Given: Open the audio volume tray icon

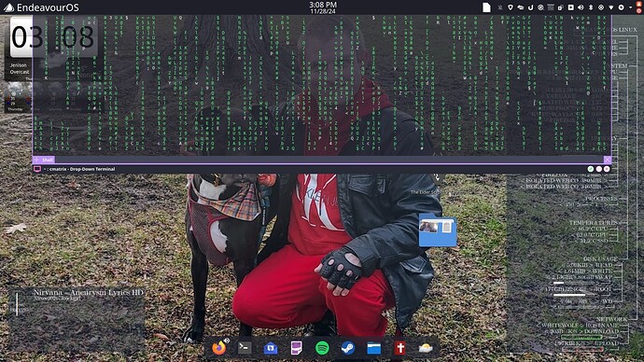Looking at the screenshot, I should click(581, 7).
